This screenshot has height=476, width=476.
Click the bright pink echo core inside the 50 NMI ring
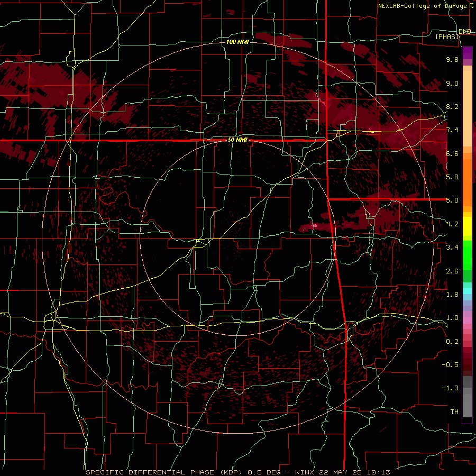[x=315, y=225]
